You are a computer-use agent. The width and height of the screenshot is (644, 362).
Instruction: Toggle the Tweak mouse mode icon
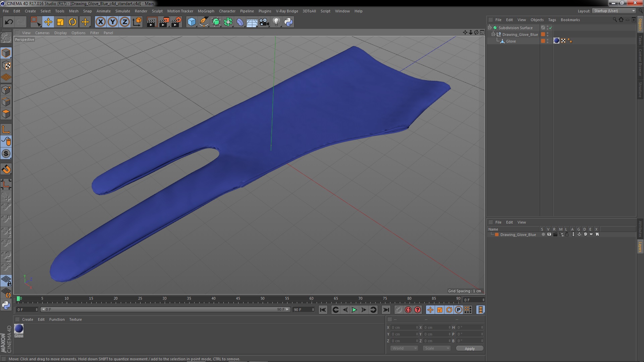coord(6,141)
